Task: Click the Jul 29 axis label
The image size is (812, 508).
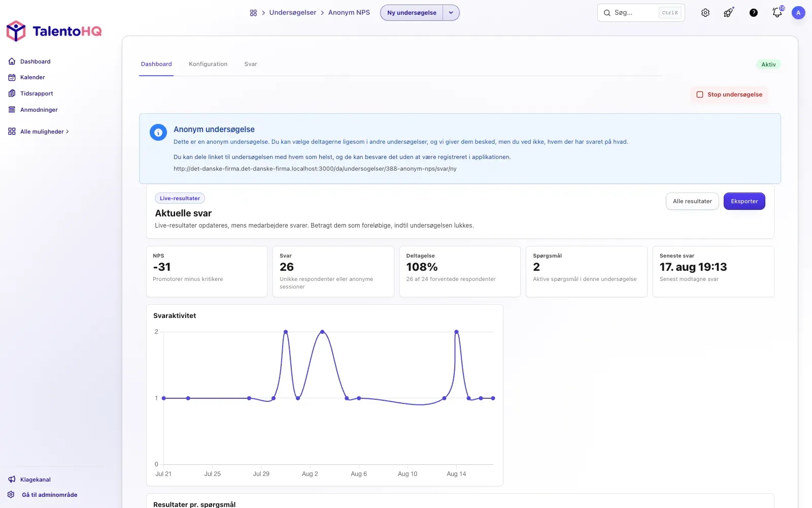Action: (261, 474)
